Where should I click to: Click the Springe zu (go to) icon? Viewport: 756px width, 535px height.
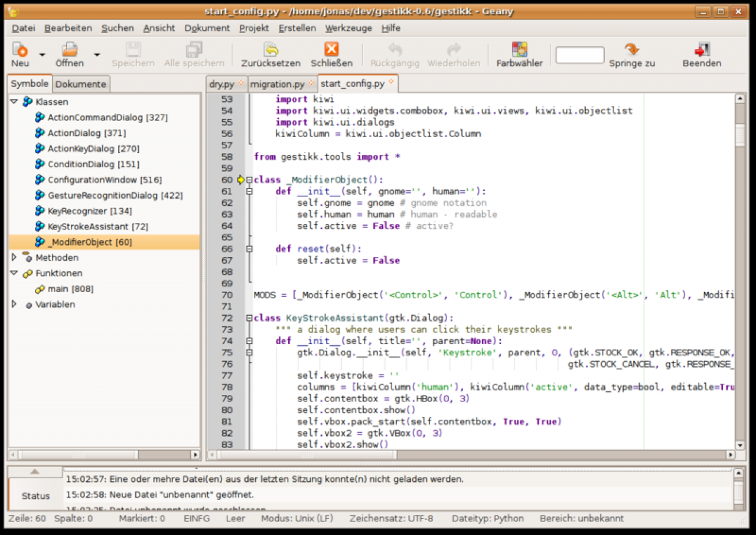click(x=632, y=49)
